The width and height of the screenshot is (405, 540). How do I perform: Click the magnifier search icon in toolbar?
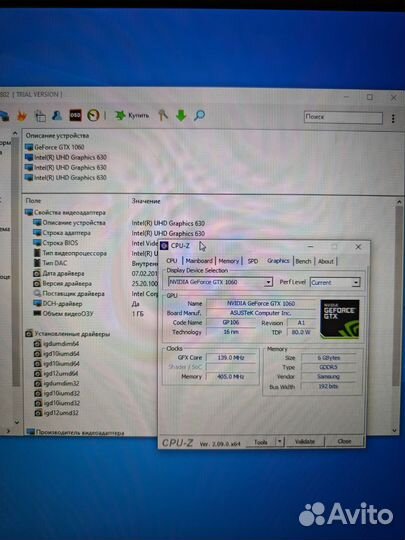(199, 115)
